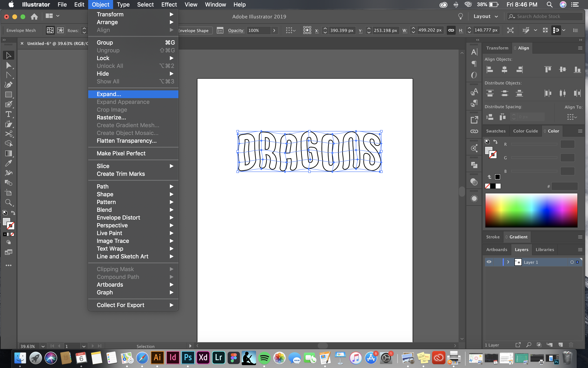588x368 pixels.
Task: Click Layer 1 target circle
Action: point(572,262)
